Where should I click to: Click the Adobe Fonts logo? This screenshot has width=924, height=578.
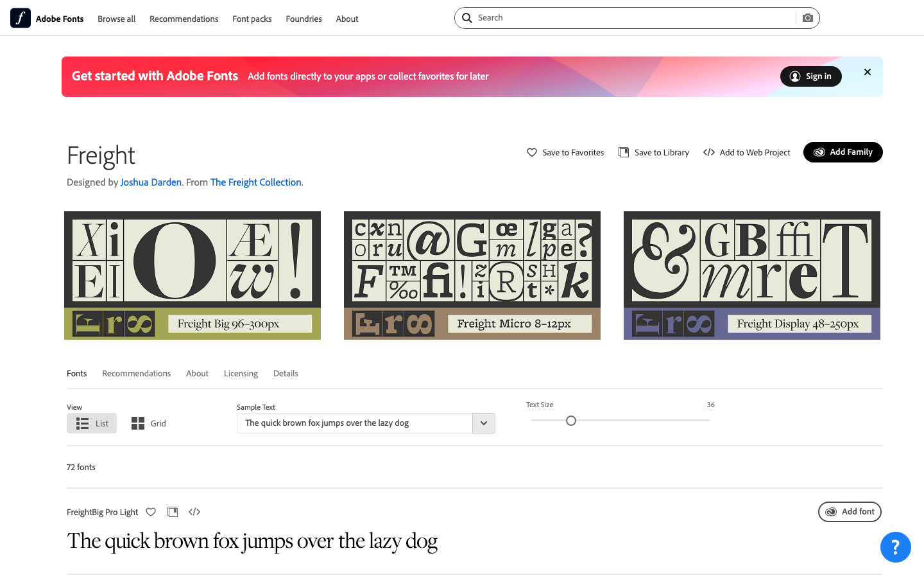(20, 18)
